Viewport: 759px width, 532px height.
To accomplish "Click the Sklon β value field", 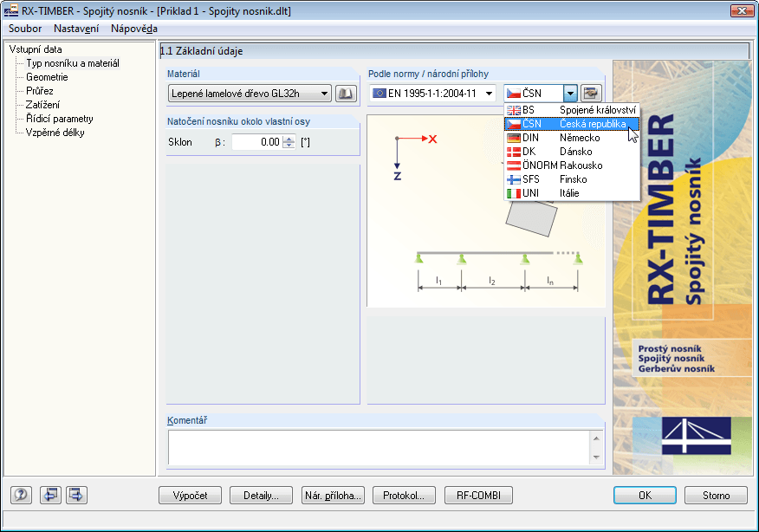I will coord(257,142).
